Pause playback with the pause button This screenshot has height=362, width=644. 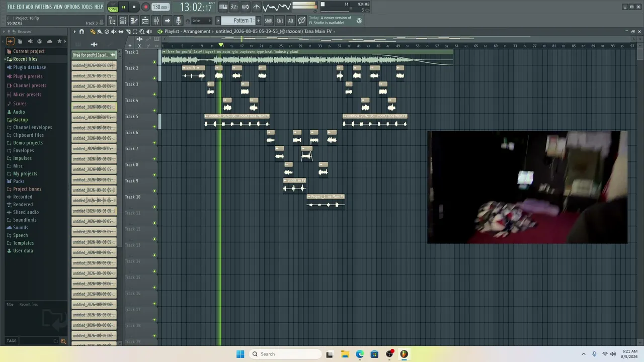click(123, 7)
